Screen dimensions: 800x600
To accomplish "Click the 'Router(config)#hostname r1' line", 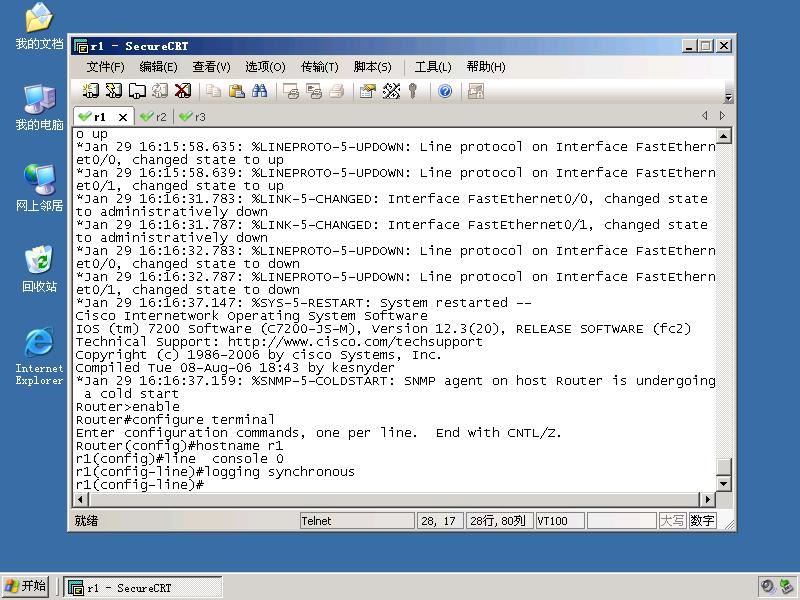I will point(179,446).
